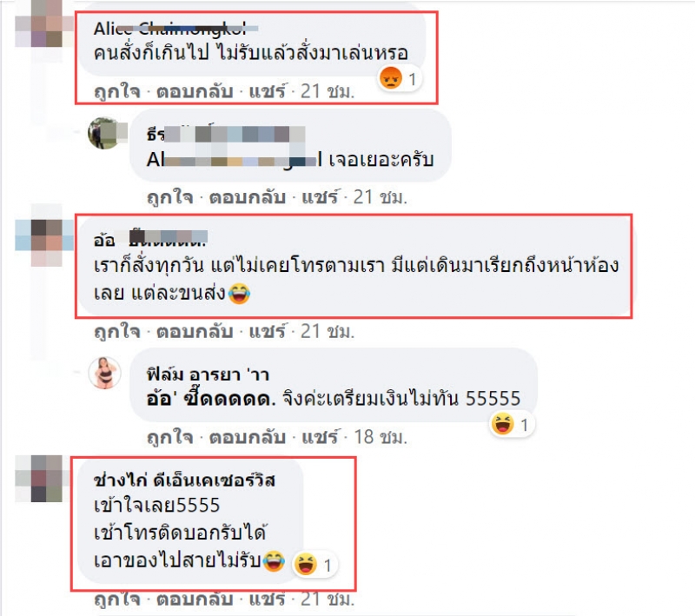Image resolution: width=695 pixels, height=616 pixels.
Task: Open ช่างไก่'s pixelated profile avatar
Action: [43, 479]
